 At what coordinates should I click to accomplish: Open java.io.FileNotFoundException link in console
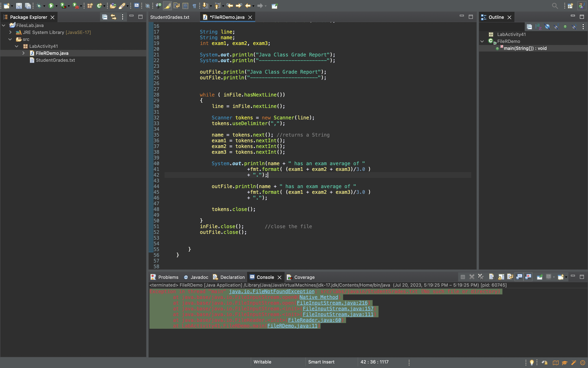coord(272,291)
